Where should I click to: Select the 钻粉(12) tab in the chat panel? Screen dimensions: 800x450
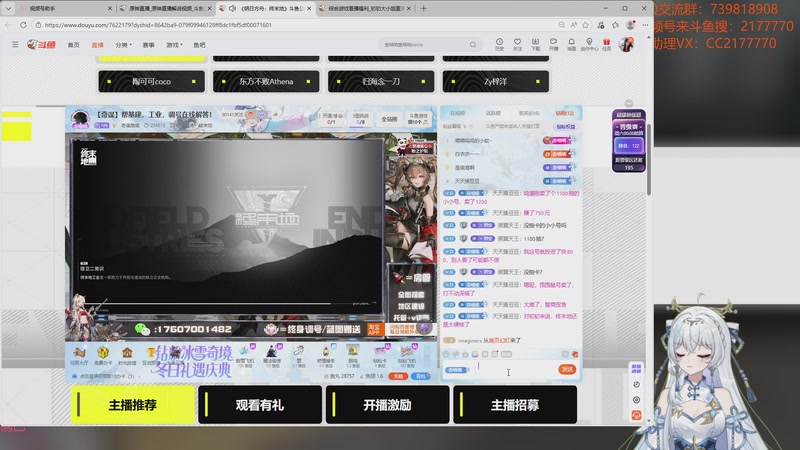coord(564,113)
